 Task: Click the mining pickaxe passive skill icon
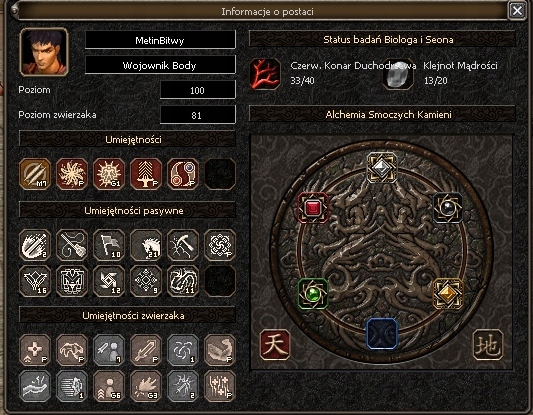(x=183, y=245)
